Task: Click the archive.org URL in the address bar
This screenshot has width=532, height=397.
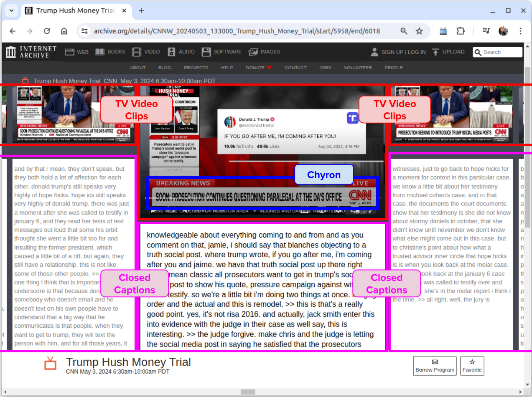Action: pyautogui.click(x=237, y=31)
